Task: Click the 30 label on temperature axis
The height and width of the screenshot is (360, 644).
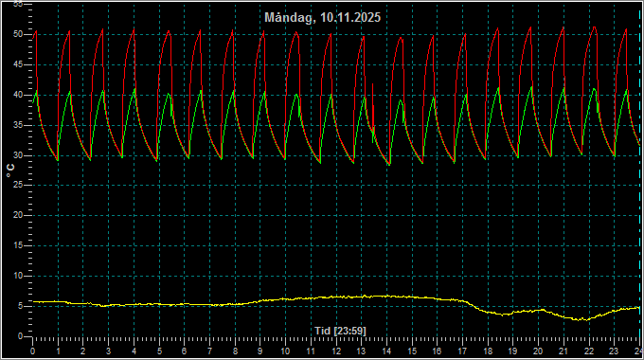Action: (x=18, y=155)
